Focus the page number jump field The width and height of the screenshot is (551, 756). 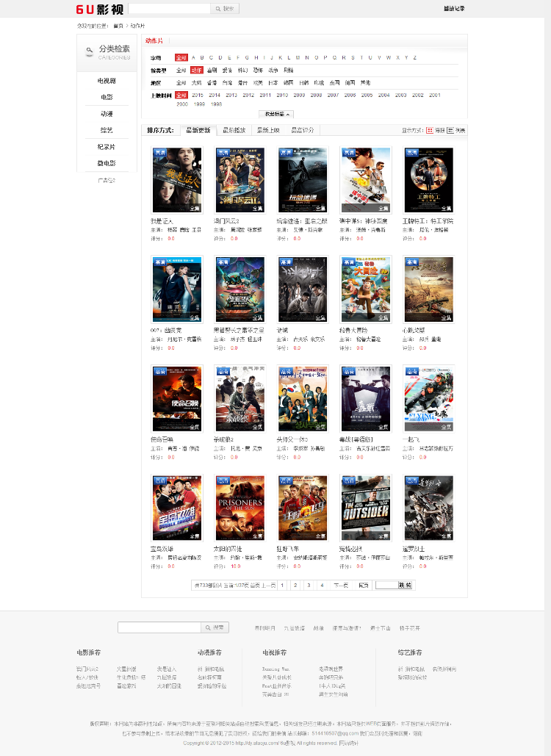pos(386,586)
